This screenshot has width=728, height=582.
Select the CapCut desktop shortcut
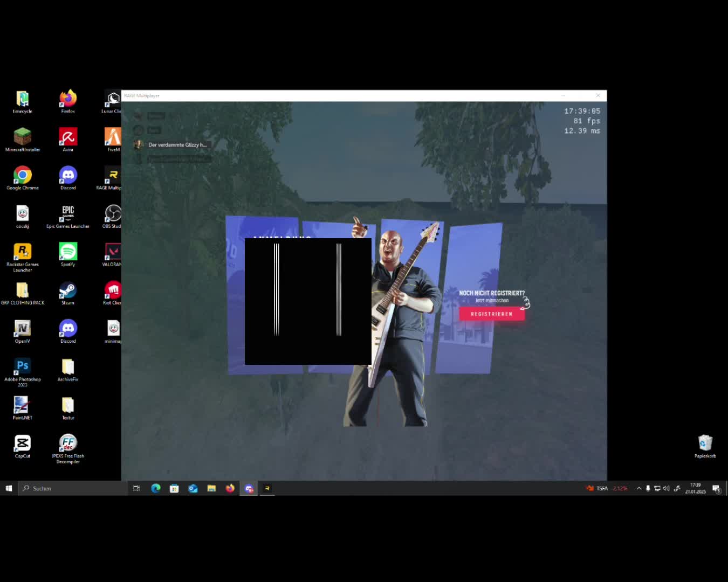pyautogui.click(x=22, y=446)
